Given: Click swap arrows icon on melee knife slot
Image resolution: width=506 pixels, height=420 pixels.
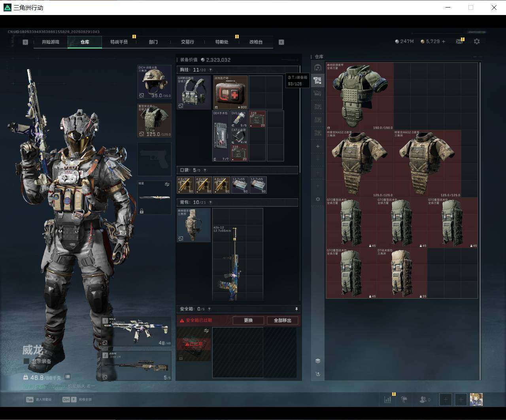Looking at the screenshot, I should pyautogui.click(x=167, y=185).
